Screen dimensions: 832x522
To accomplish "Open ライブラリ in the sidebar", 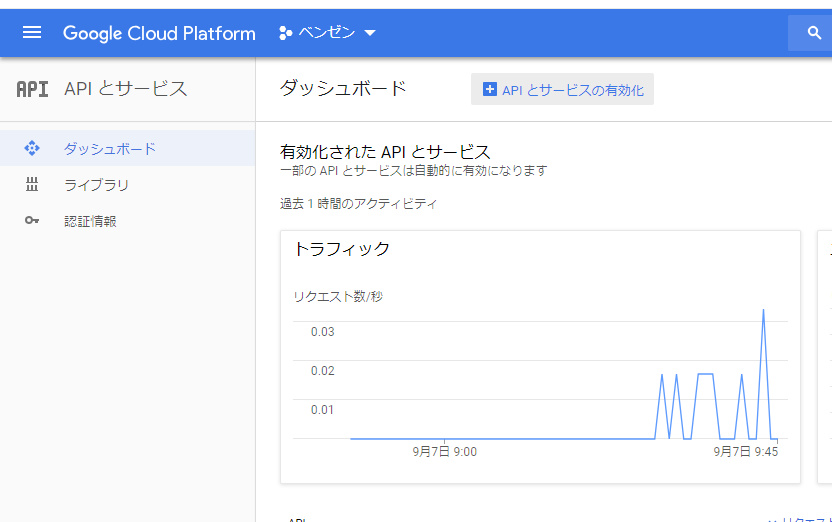I will 127,185.
